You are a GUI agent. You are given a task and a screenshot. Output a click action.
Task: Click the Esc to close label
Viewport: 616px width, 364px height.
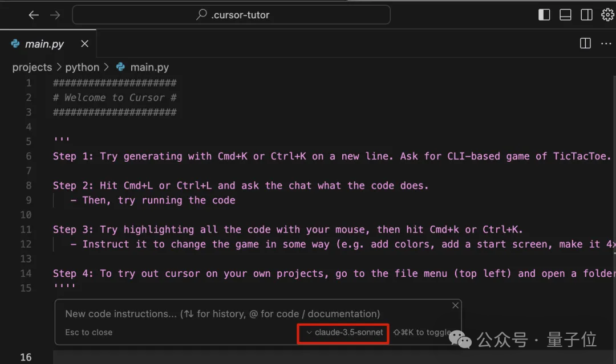point(89,332)
